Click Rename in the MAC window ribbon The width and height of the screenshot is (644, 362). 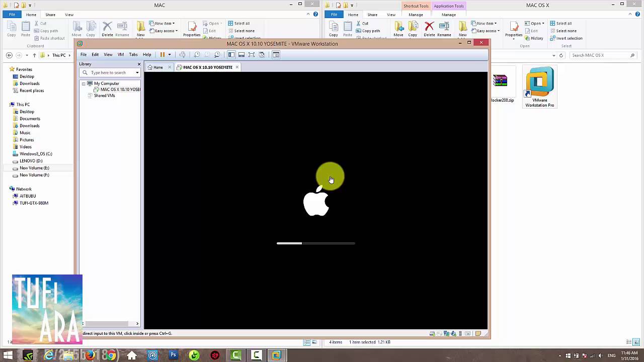(122, 29)
